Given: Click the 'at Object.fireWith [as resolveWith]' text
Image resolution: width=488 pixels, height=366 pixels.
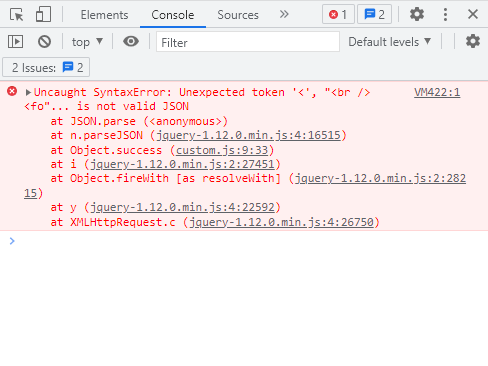Looking at the screenshot, I should pos(165,179).
